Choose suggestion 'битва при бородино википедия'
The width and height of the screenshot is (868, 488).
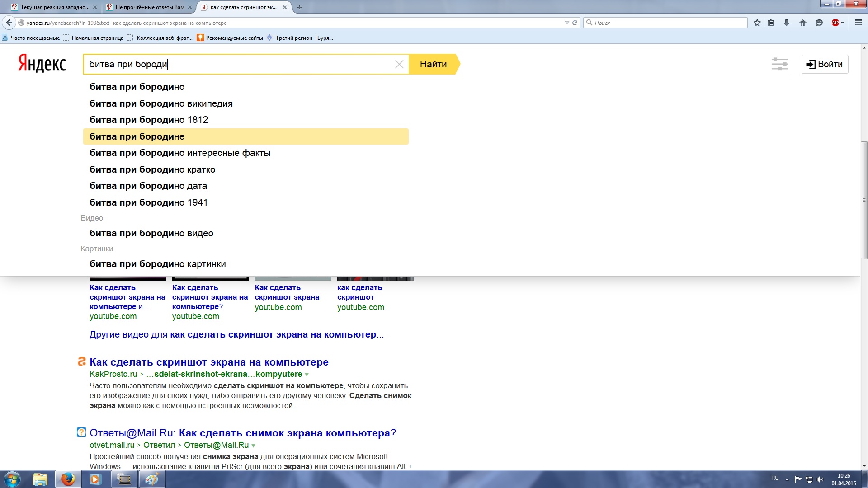click(245, 103)
